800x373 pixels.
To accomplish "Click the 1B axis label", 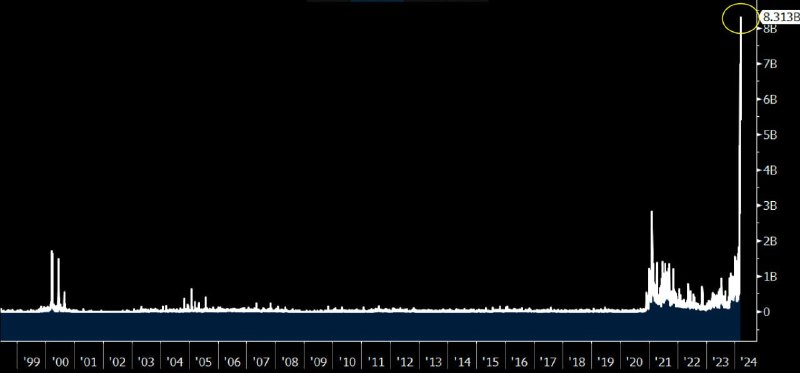I will pos(769,276).
